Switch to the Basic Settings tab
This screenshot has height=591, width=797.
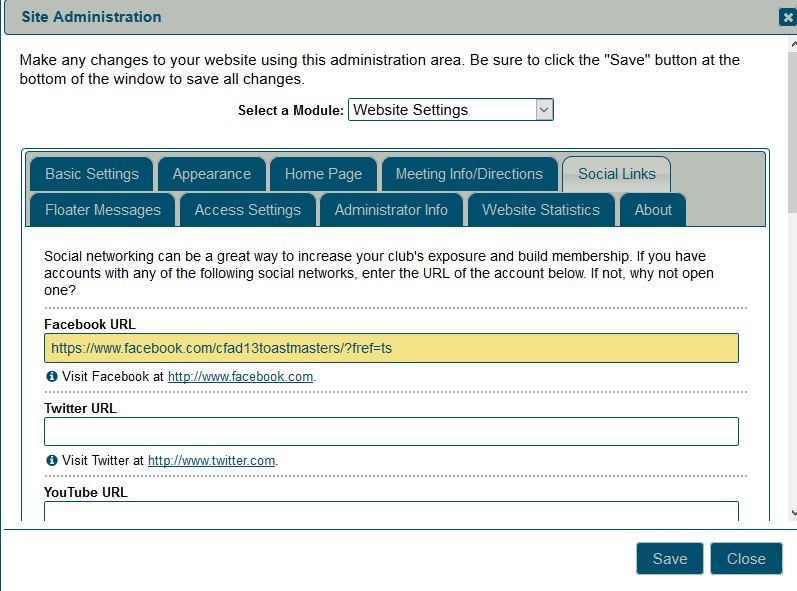tap(91, 174)
